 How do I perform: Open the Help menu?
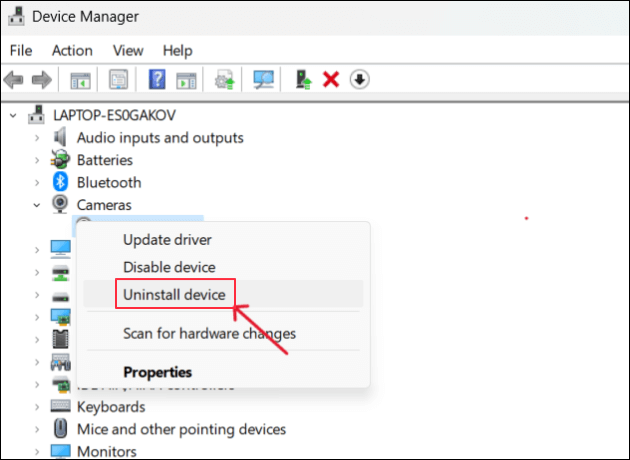[x=178, y=51]
